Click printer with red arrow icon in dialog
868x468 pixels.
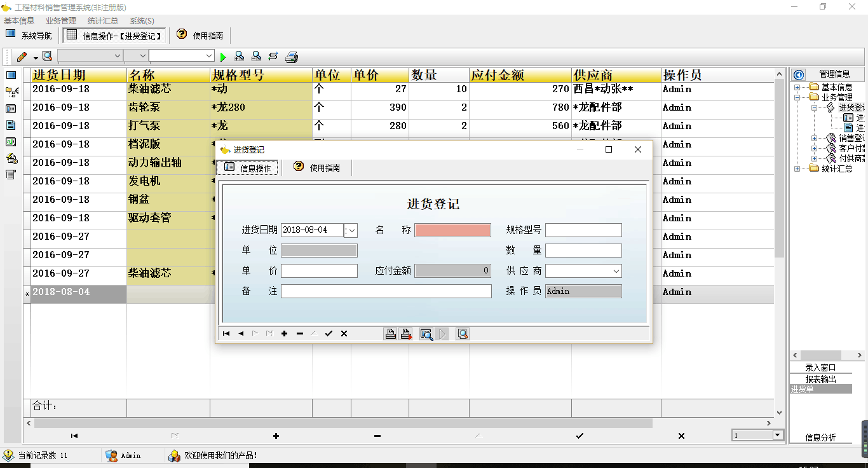pos(406,334)
